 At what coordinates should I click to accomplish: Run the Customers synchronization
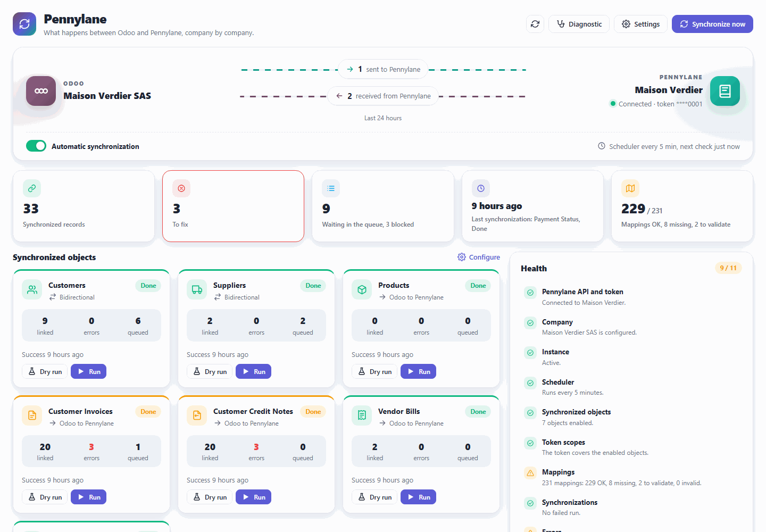tap(89, 371)
